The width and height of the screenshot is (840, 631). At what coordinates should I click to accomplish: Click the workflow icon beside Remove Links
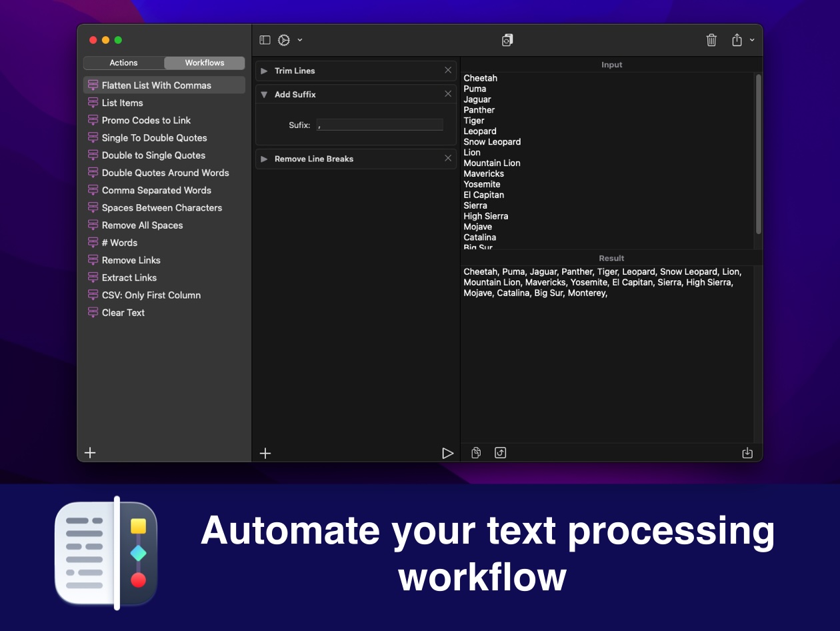[x=93, y=260]
